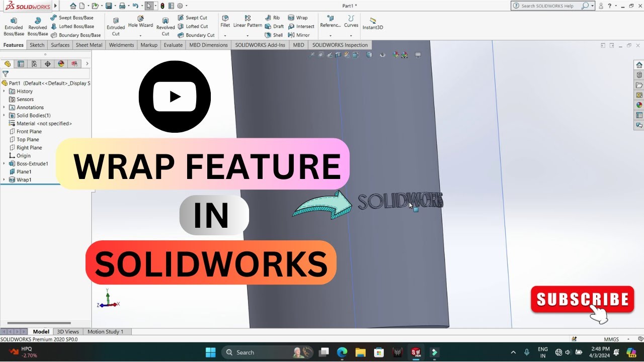Screen dimensions: 644x362
Task: Open the dropdown under Linear Pattern
Action: [x=248, y=36]
